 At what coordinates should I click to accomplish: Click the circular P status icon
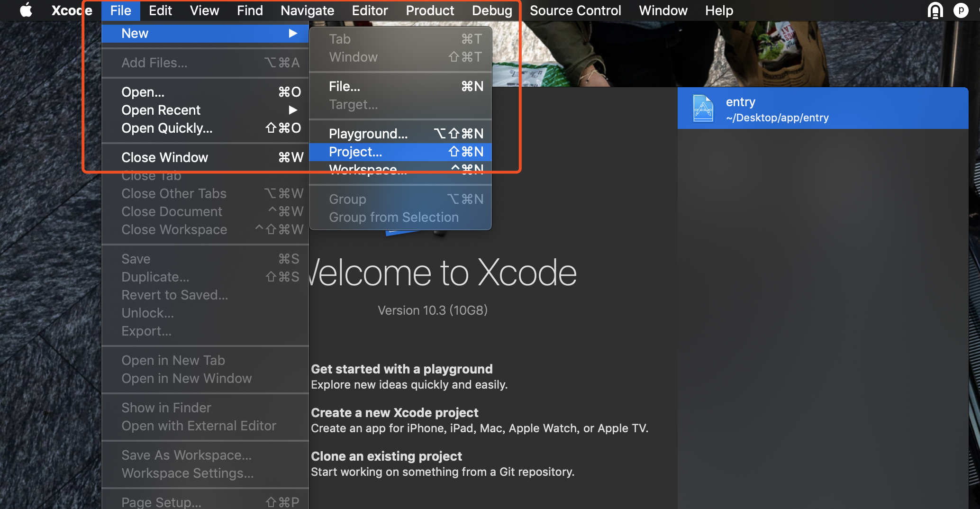pyautogui.click(x=961, y=10)
